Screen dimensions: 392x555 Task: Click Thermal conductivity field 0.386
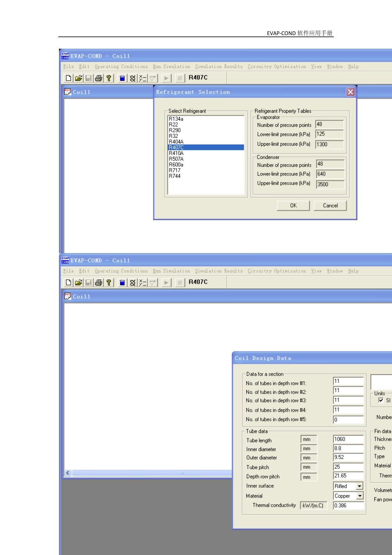[x=349, y=505]
